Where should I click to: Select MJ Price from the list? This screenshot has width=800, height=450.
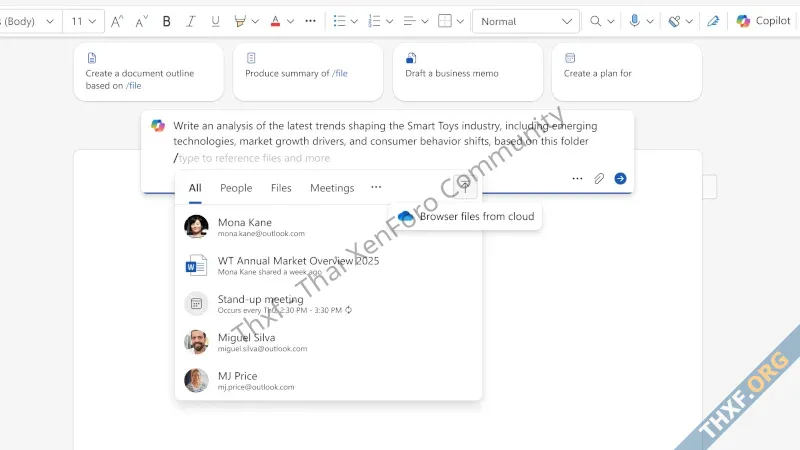click(328, 380)
